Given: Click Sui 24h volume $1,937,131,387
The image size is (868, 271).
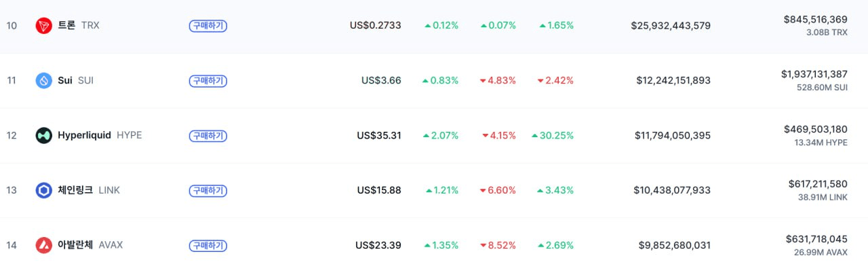Looking at the screenshot, I should click(x=814, y=74).
